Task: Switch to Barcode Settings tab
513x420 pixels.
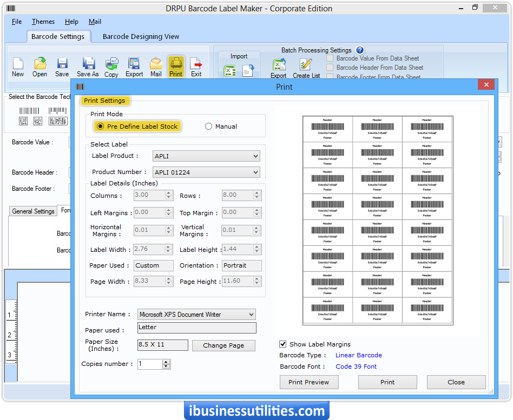Action: click(x=58, y=36)
